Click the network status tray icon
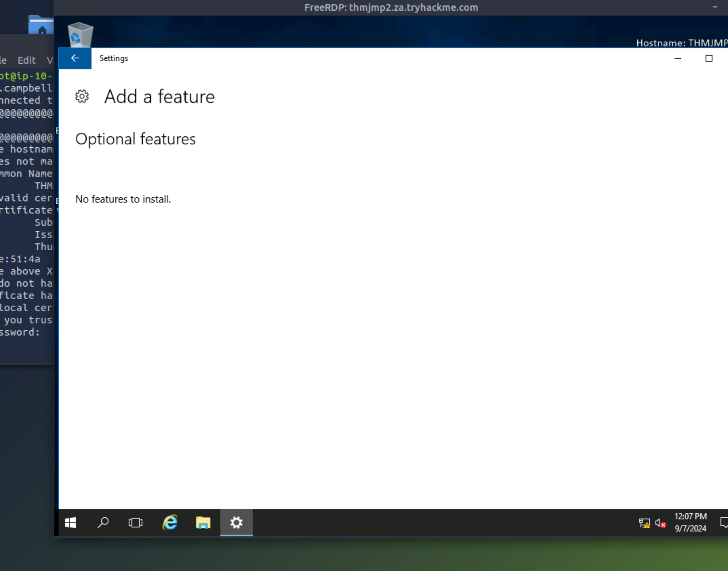The image size is (728, 571). [x=644, y=523]
